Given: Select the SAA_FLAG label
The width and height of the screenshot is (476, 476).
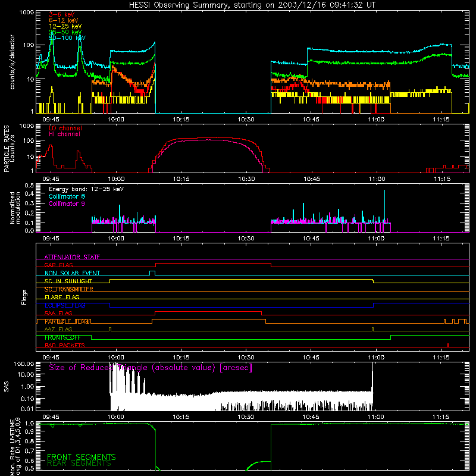Looking at the screenshot, I should [x=58, y=314].
